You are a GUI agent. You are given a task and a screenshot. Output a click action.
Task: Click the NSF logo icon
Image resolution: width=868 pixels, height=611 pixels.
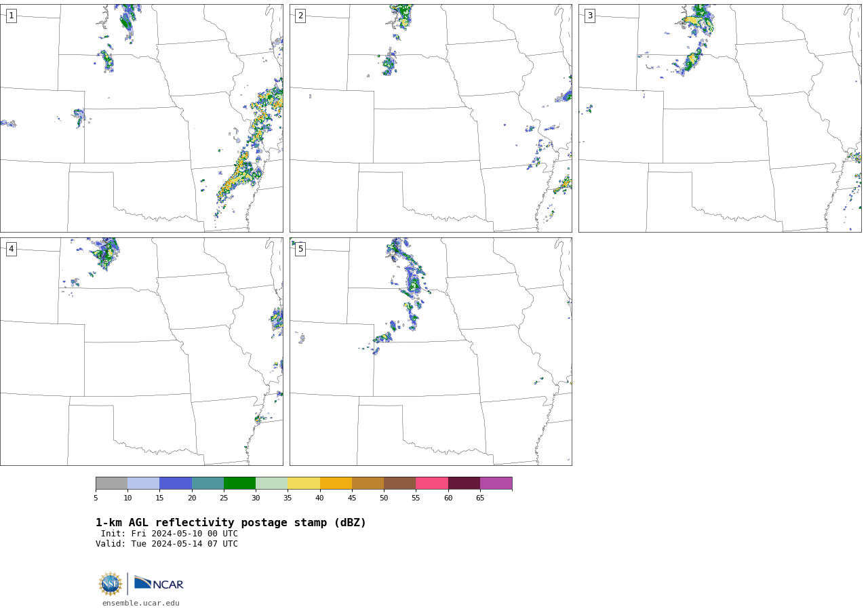111,584
